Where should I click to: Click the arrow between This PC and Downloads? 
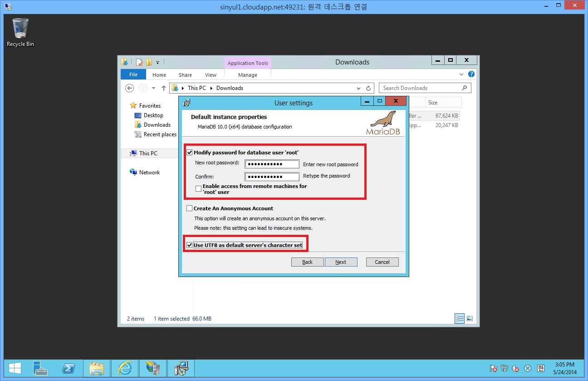tap(211, 88)
